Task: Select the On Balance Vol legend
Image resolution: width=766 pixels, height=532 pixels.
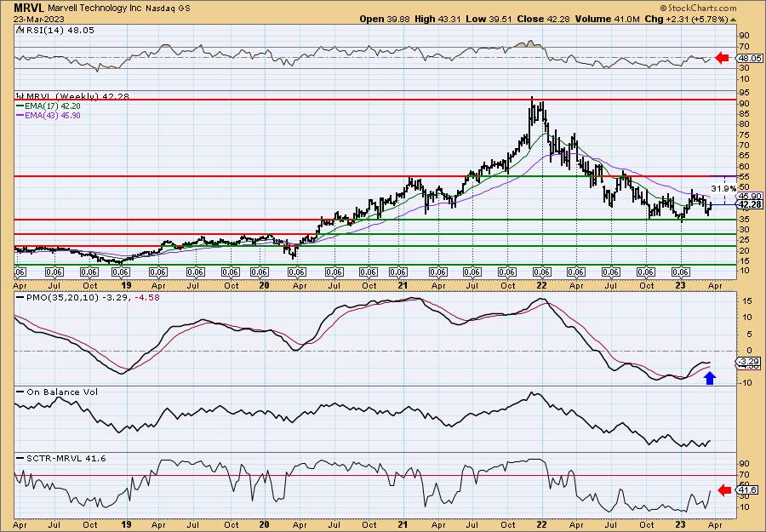Action: click(57, 392)
